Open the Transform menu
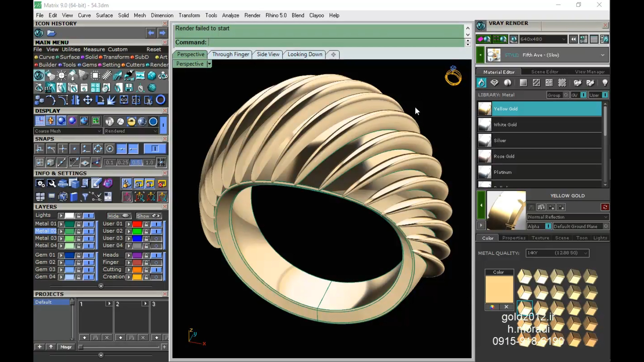 pyautogui.click(x=189, y=15)
